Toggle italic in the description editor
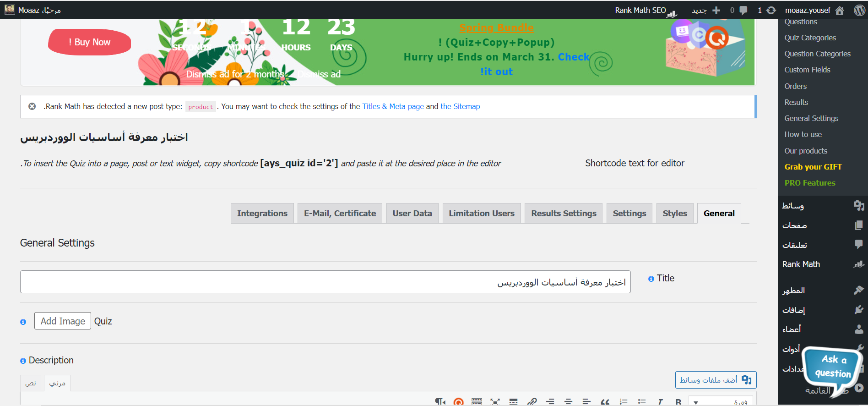The height and width of the screenshot is (406, 868). click(x=660, y=402)
